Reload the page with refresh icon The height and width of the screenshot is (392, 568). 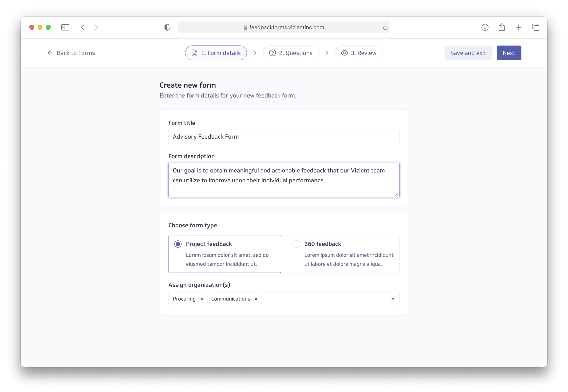[385, 27]
